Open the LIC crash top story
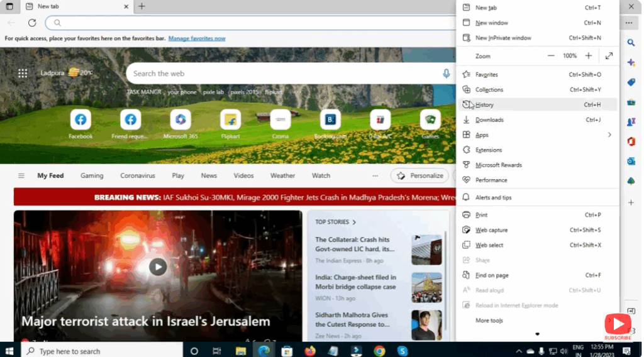 click(355, 244)
